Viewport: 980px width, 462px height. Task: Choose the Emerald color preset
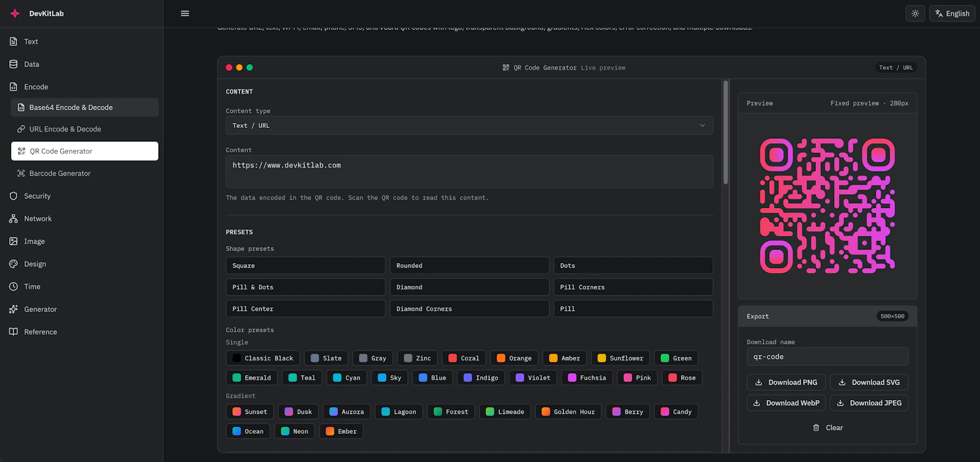coord(252,378)
